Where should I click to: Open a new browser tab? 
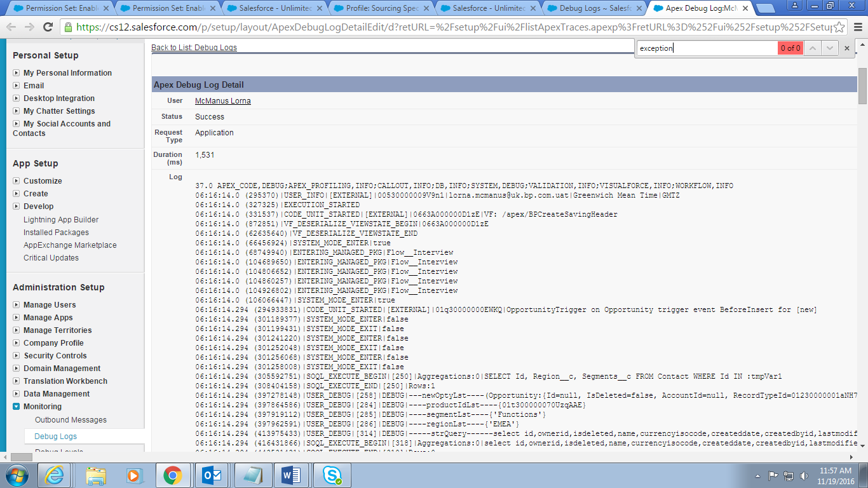[766, 8]
